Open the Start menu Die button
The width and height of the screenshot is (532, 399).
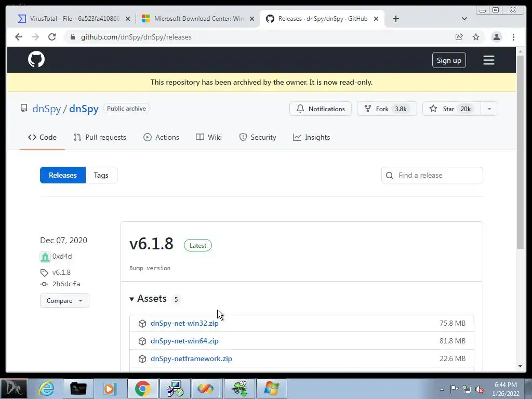(x=14, y=389)
